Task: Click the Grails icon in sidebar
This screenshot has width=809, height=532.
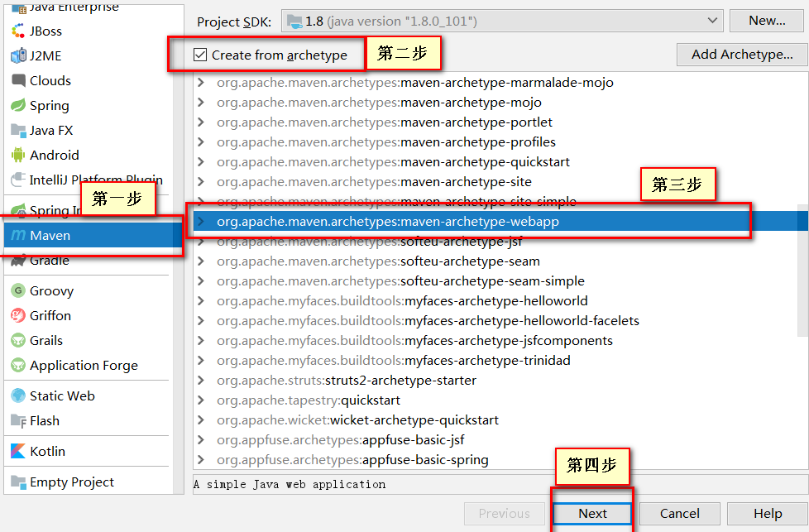Action: tap(17, 340)
